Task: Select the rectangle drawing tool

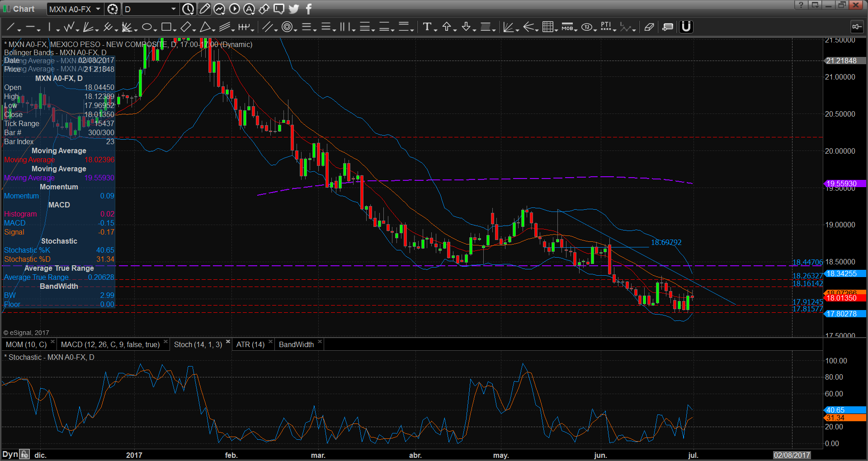Action: (x=166, y=27)
